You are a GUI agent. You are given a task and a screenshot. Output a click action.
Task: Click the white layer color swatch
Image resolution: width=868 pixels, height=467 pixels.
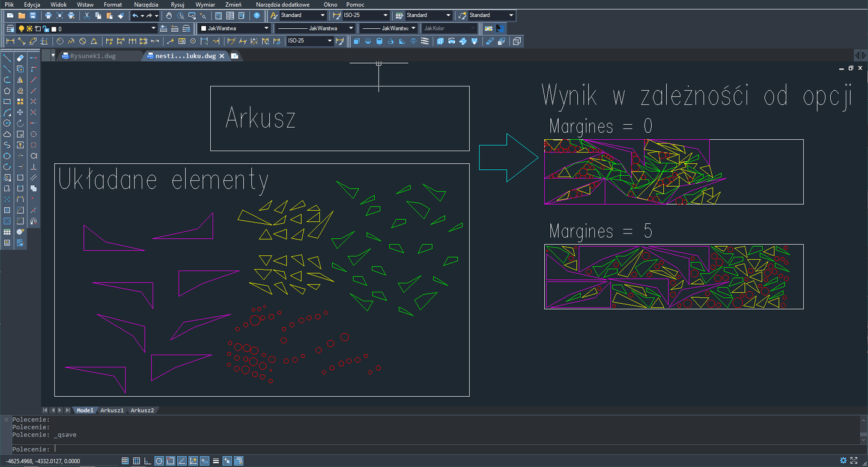pyautogui.click(x=53, y=29)
